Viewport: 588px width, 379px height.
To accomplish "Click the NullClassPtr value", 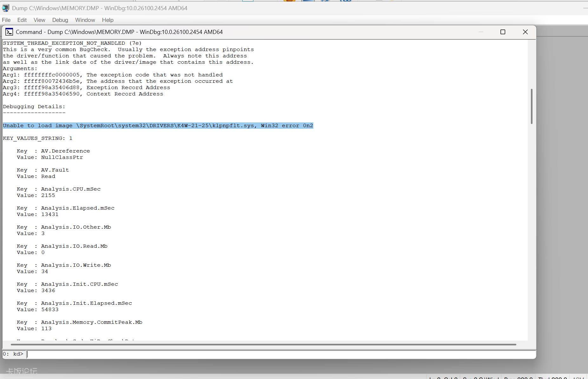I will 62,157.
